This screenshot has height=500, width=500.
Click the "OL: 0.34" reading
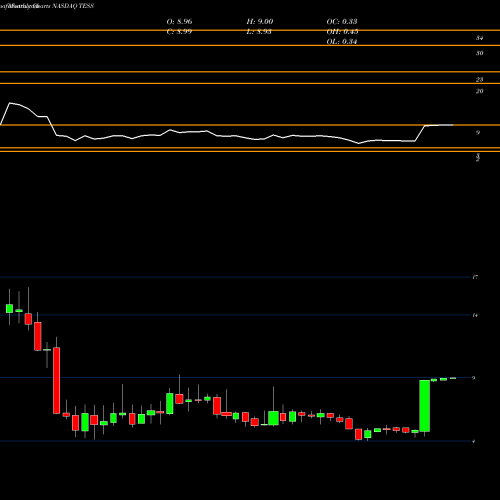[x=342, y=42]
